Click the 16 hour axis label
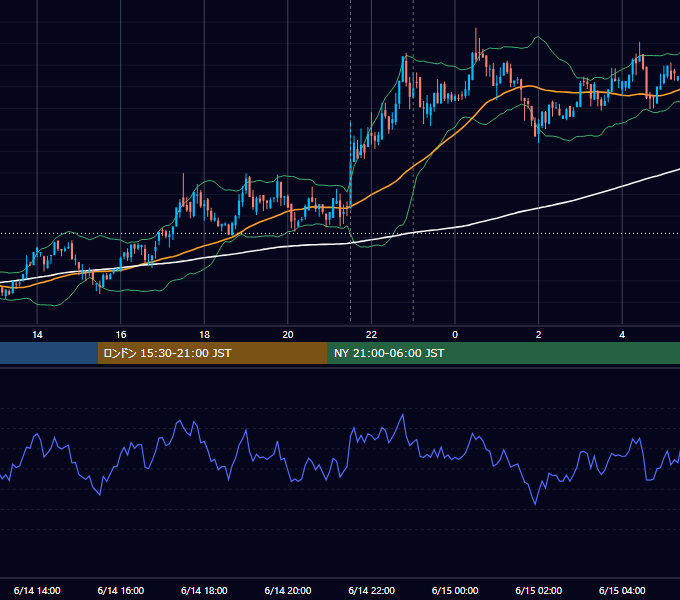 (x=121, y=335)
